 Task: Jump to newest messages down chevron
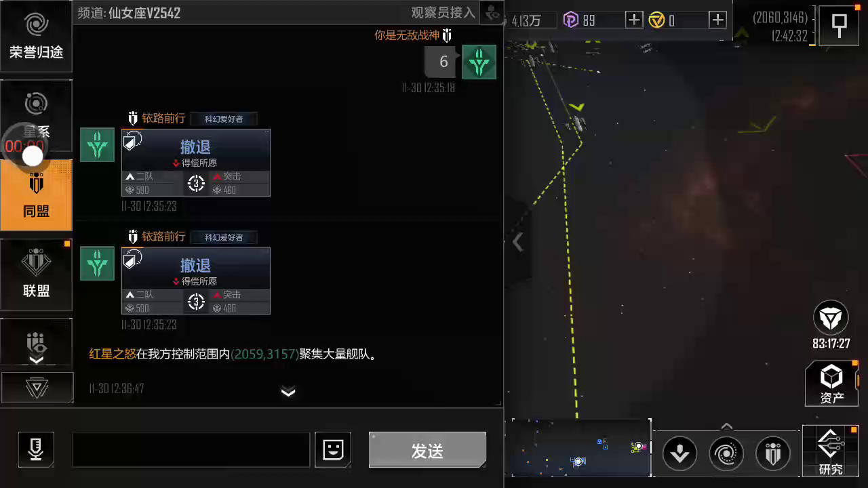pos(288,392)
